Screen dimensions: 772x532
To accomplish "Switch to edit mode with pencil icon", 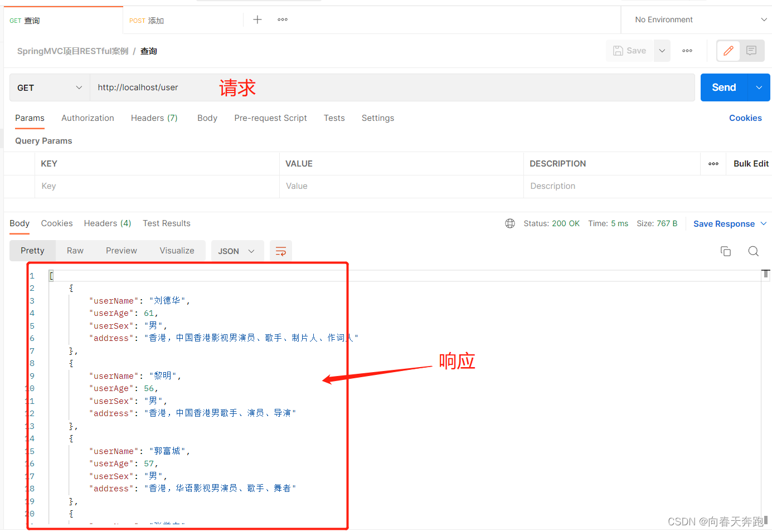I will [728, 51].
